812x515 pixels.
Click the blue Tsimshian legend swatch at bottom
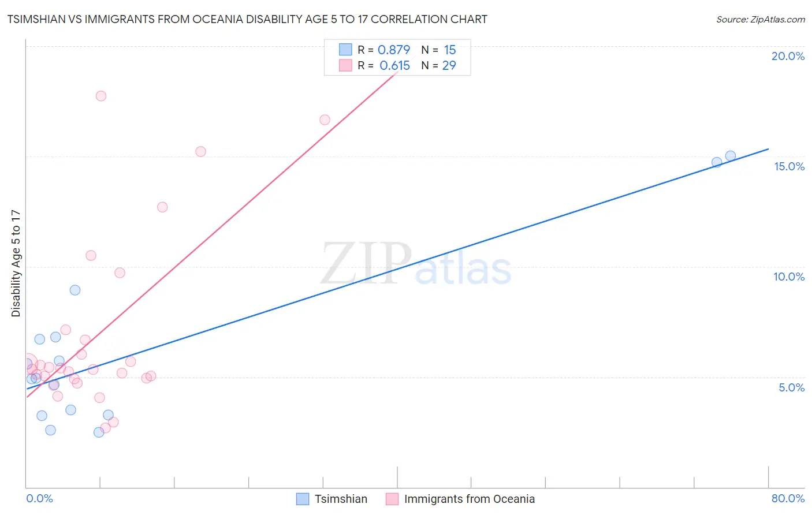coord(303,499)
